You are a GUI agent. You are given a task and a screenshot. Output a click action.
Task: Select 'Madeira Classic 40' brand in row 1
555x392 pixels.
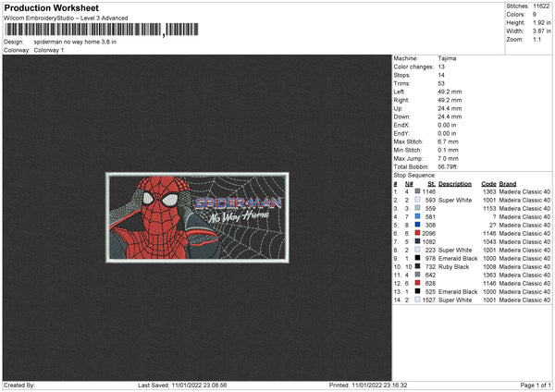[524, 191]
